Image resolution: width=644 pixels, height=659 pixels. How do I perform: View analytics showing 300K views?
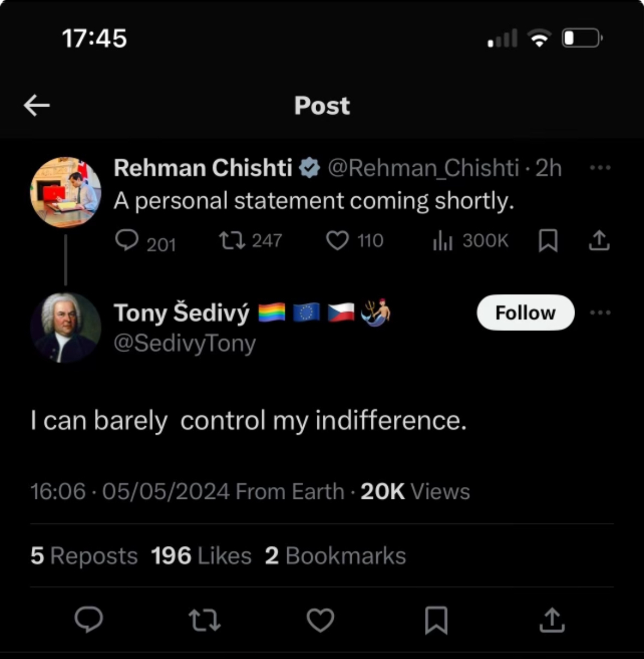point(443,240)
